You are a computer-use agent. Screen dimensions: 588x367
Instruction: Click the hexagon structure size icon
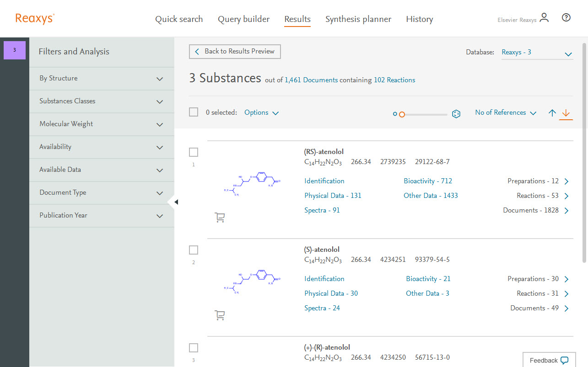(456, 114)
